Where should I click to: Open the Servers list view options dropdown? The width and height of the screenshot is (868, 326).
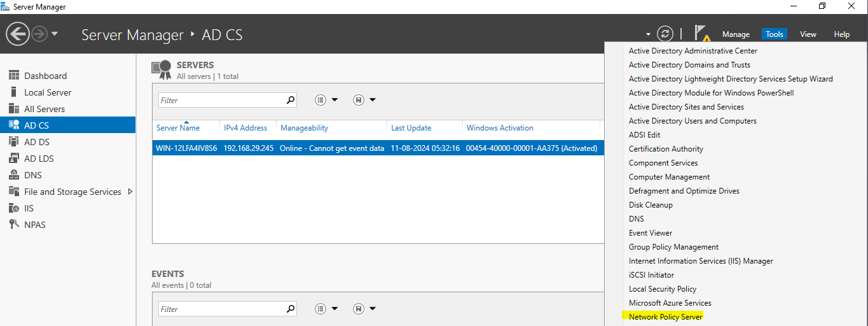(327, 100)
